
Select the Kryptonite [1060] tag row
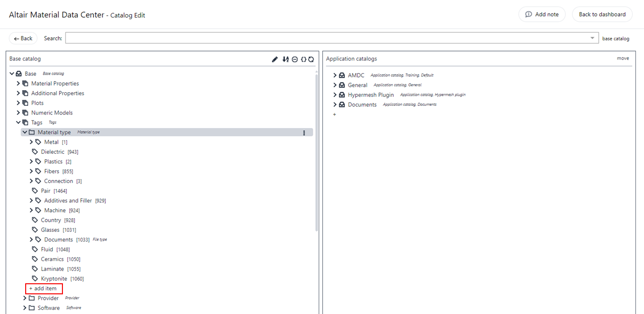click(x=57, y=279)
